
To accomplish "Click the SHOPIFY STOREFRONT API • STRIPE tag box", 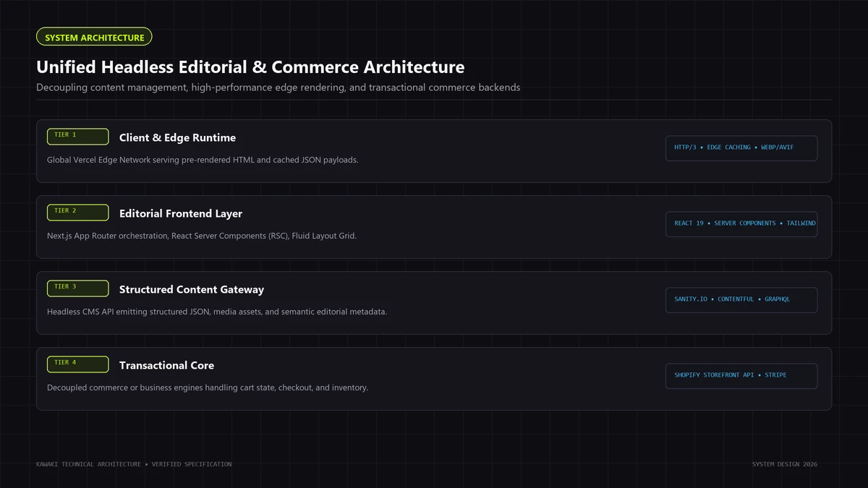I will click(x=741, y=376).
